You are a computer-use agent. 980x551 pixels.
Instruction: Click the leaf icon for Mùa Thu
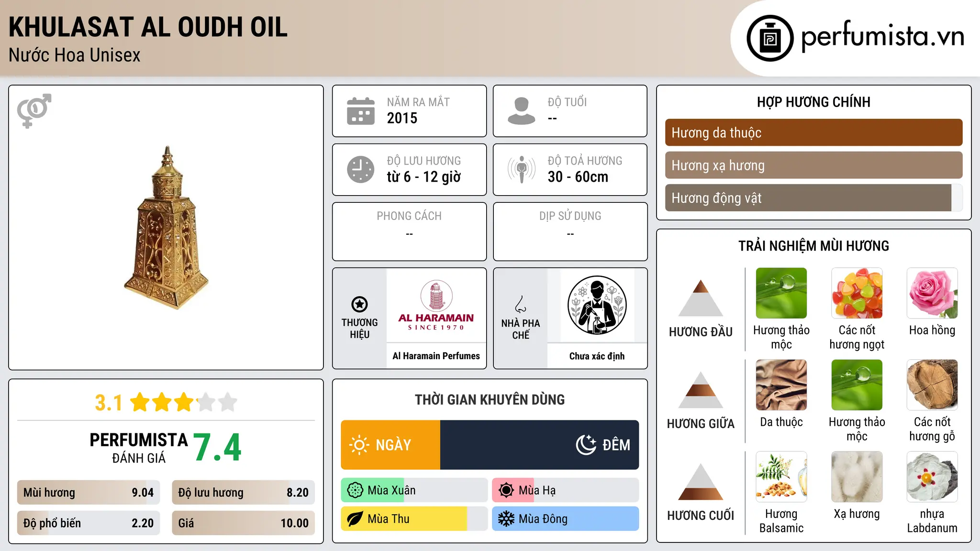tap(355, 519)
